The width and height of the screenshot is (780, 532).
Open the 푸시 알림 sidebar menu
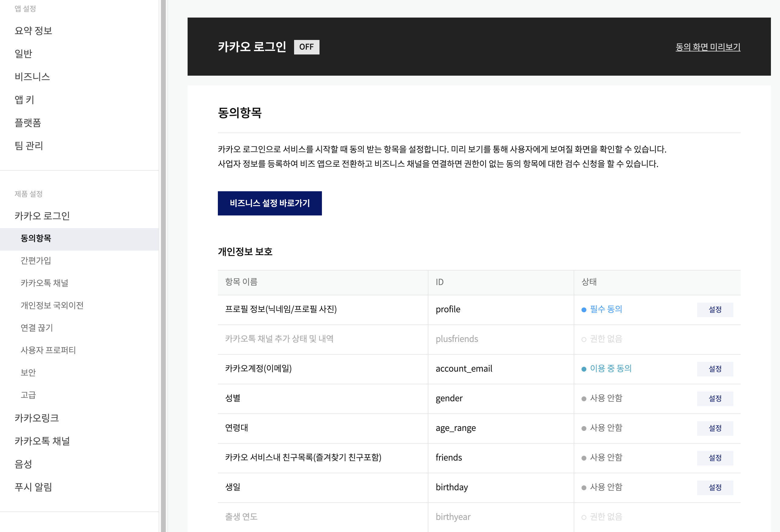33,487
